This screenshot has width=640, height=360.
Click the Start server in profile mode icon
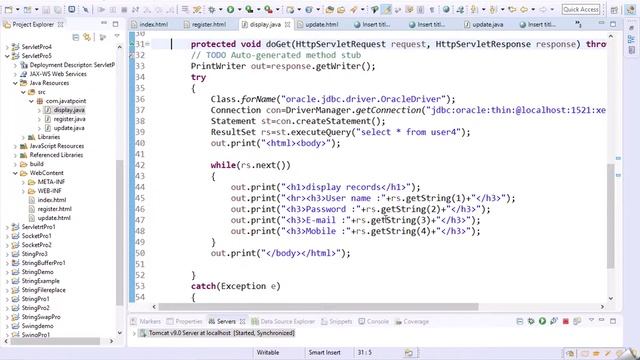point(553,321)
